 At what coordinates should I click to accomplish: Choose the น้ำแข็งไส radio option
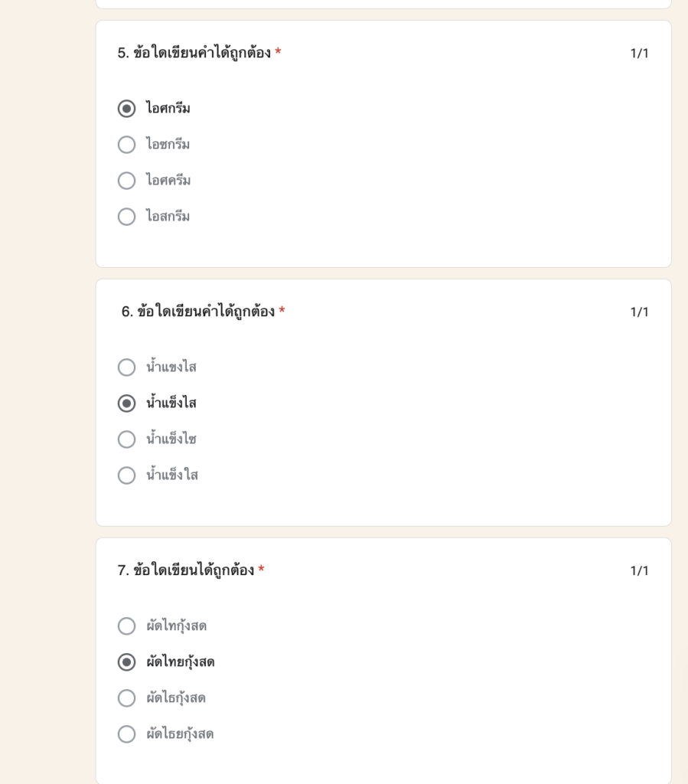click(126, 403)
